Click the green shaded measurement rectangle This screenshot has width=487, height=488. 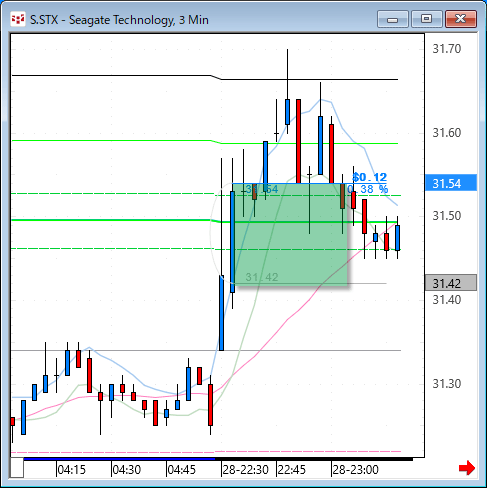coord(290,234)
